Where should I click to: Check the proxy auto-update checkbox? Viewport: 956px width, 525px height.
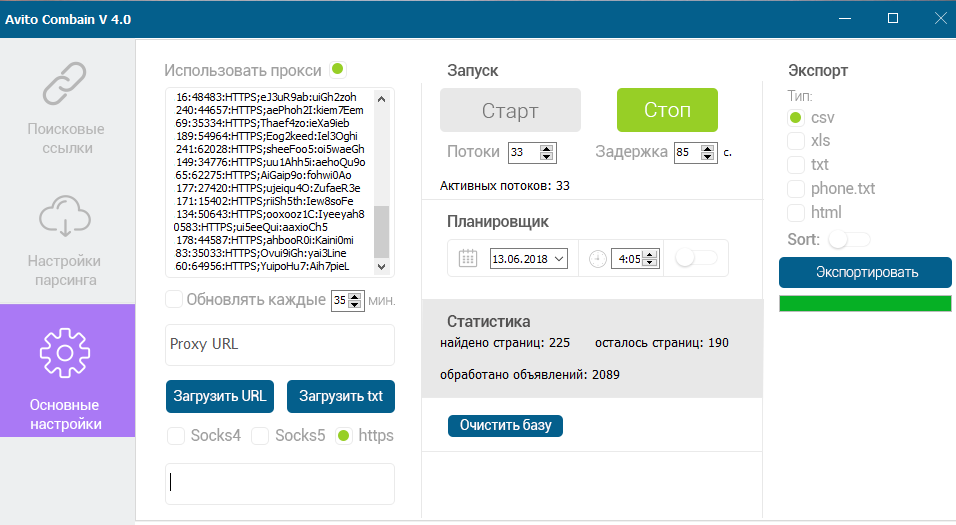click(x=174, y=299)
